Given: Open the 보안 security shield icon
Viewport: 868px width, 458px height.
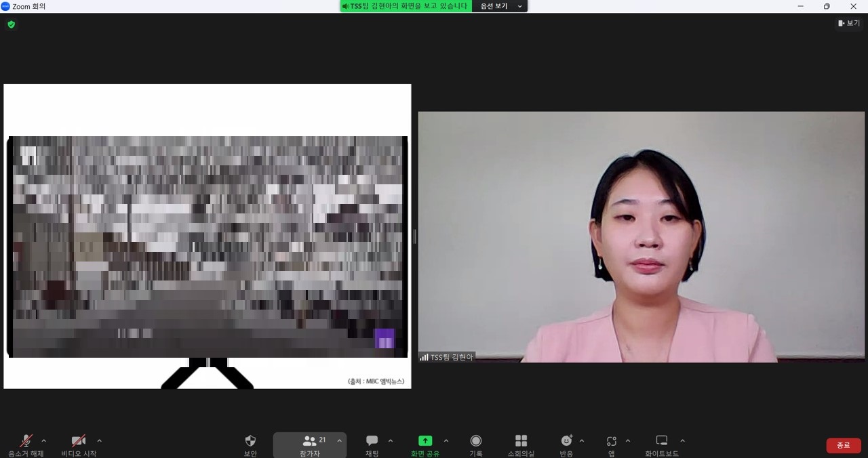Looking at the screenshot, I should point(250,441).
